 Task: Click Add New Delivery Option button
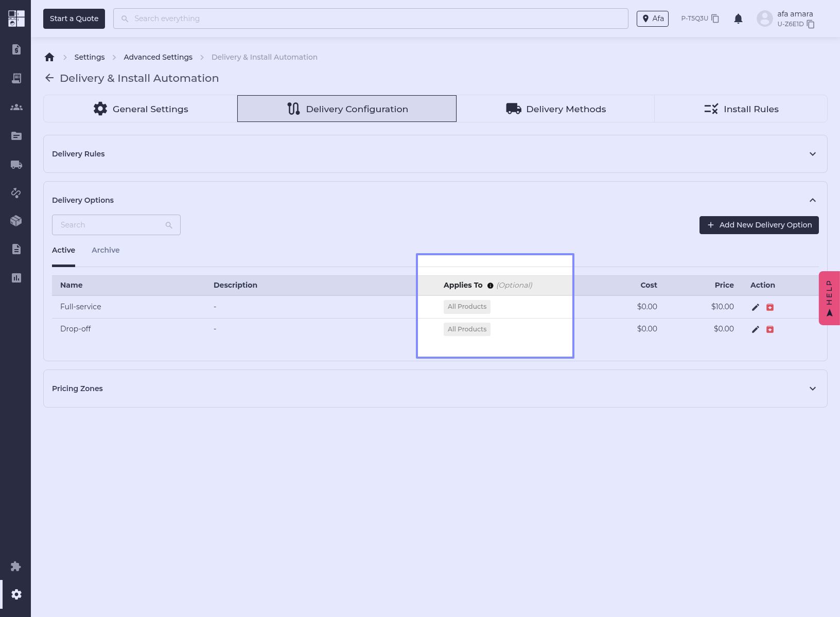[759, 225]
